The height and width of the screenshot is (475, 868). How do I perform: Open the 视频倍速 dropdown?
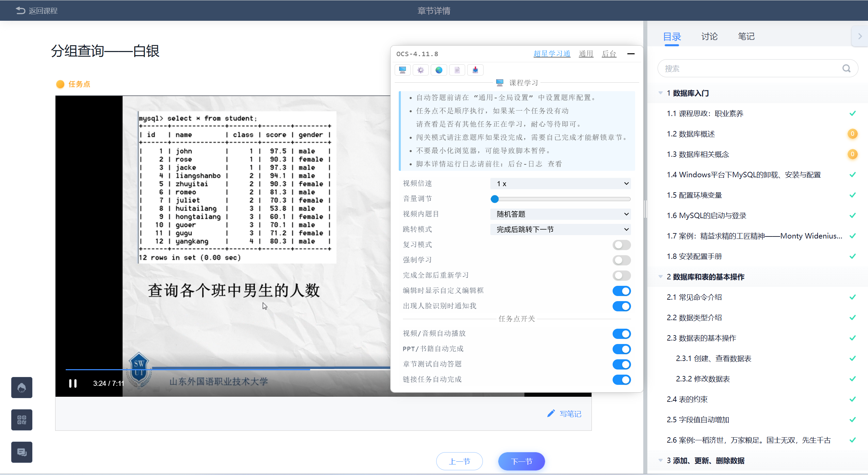click(x=560, y=184)
